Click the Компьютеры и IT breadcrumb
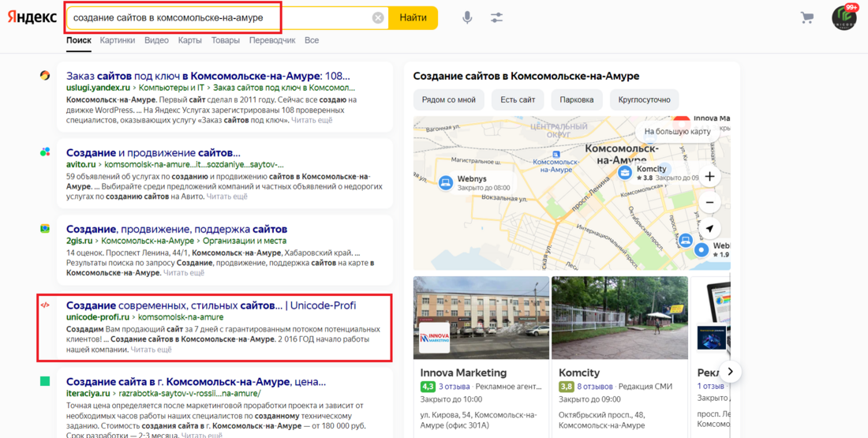 point(171,88)
